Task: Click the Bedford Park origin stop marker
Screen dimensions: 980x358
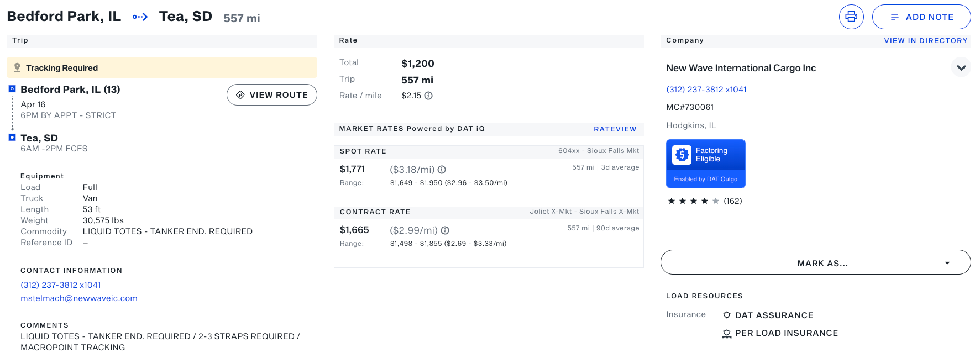Action: click(x=12, y=88)
